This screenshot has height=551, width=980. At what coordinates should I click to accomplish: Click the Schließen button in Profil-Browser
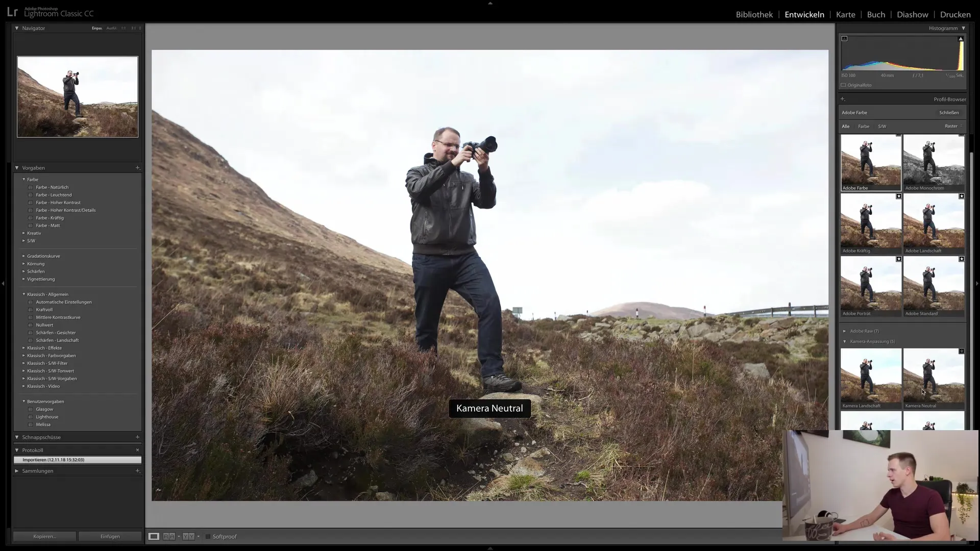point(949,112)
